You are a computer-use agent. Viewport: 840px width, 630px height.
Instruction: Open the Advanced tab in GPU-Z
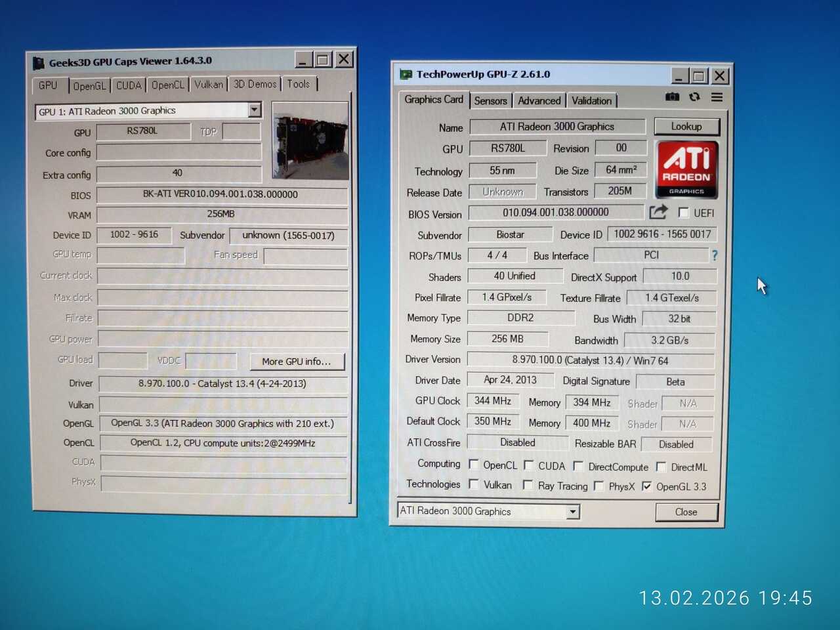539,101
